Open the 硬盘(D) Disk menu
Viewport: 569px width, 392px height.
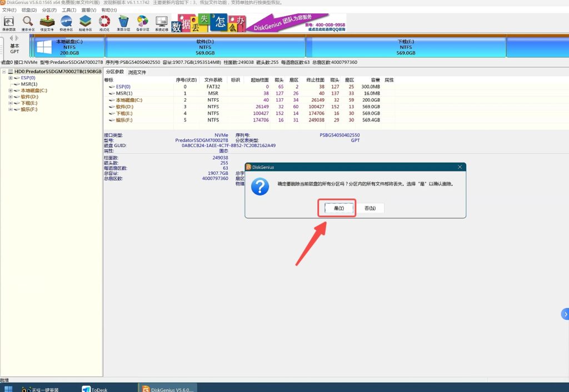(29, 10)
